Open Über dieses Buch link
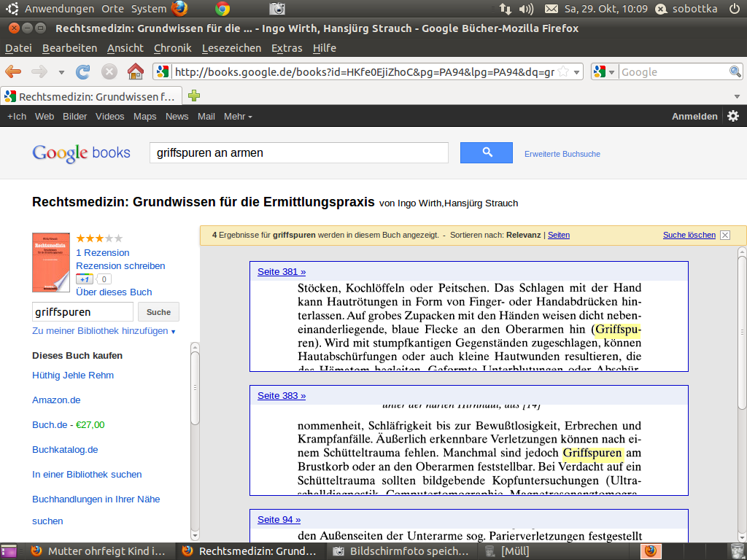This screenshot has height=560, width=747. 114,292
